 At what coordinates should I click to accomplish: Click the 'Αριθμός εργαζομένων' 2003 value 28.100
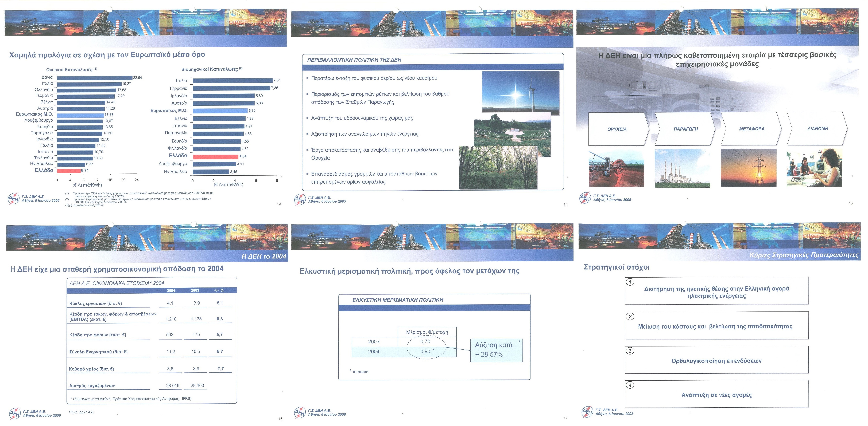pos(197,386)
